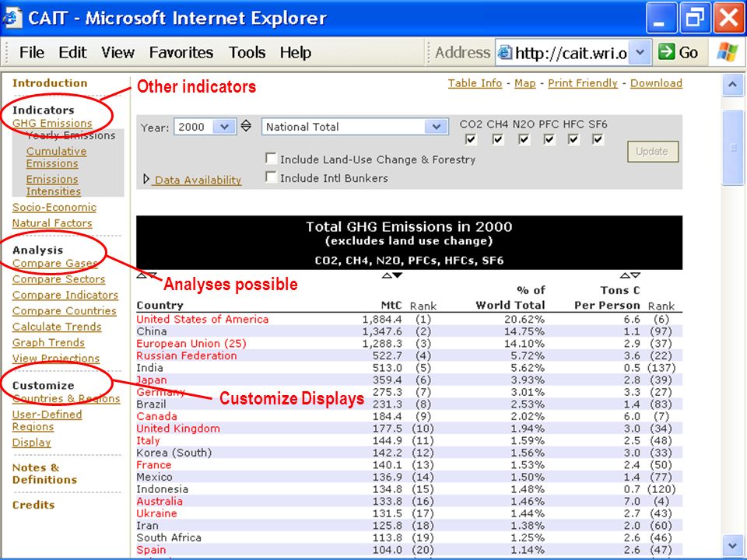Open the File menu
The height and width of the screenshot is (560, 747).
point(31,52)
